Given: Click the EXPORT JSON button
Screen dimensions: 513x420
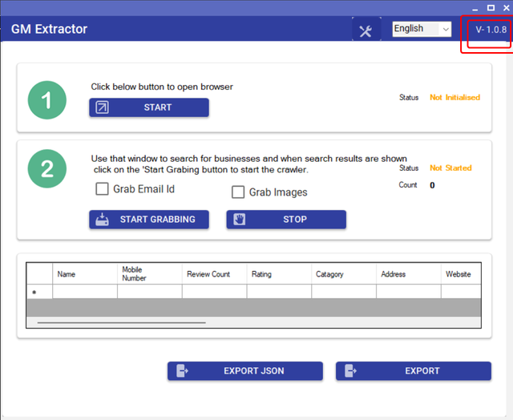Looking at the screenshot, I should pos(245,371).
